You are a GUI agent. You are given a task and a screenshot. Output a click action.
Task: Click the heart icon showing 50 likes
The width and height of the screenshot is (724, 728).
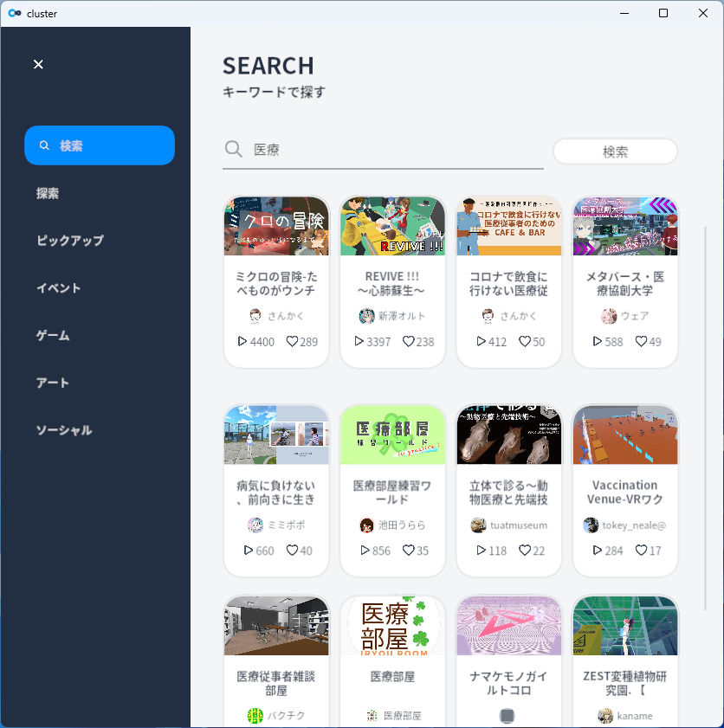click(525, 342)
